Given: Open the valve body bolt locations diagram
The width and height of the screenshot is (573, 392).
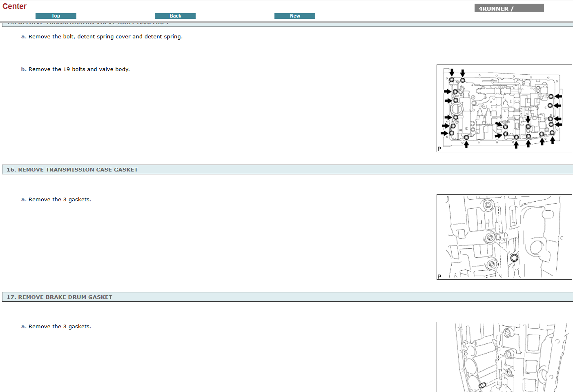Looking at the screenshot, I should tap(504, 108).
